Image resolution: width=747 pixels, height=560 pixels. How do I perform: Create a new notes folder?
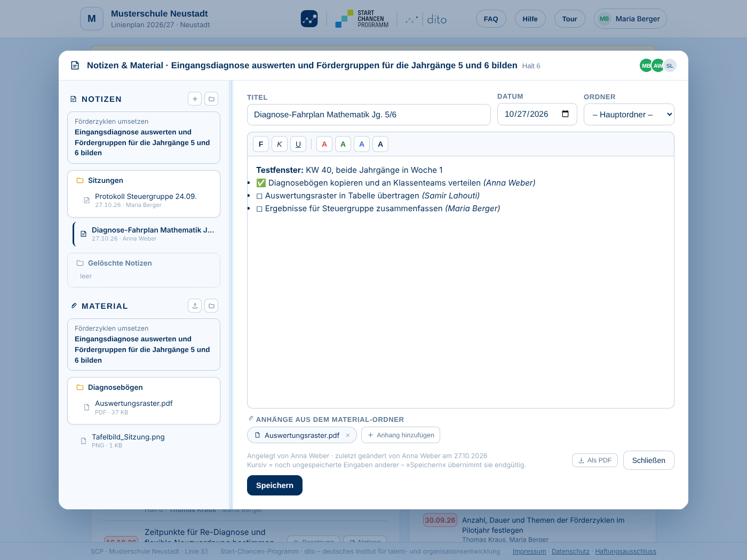[x=211, y=99]
